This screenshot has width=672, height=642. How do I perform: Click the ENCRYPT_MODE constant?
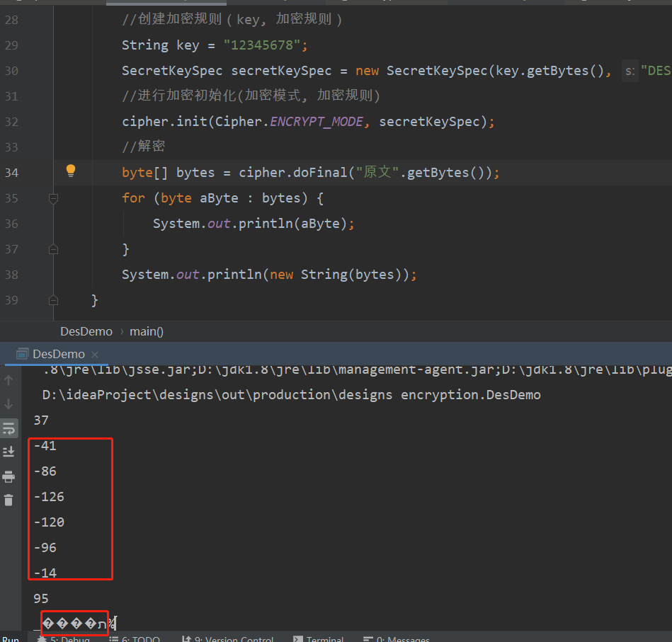coord(317,122)
